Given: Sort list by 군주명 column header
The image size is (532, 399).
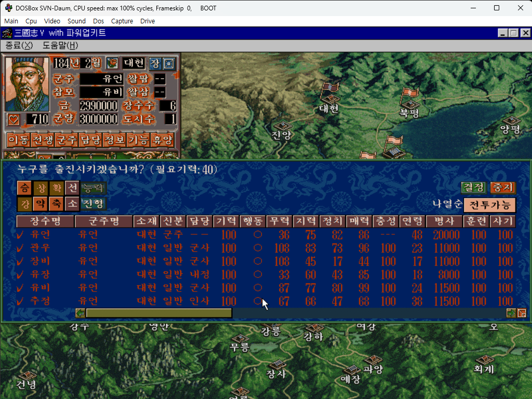Looking at the screenshot, I should coord(104,221).
